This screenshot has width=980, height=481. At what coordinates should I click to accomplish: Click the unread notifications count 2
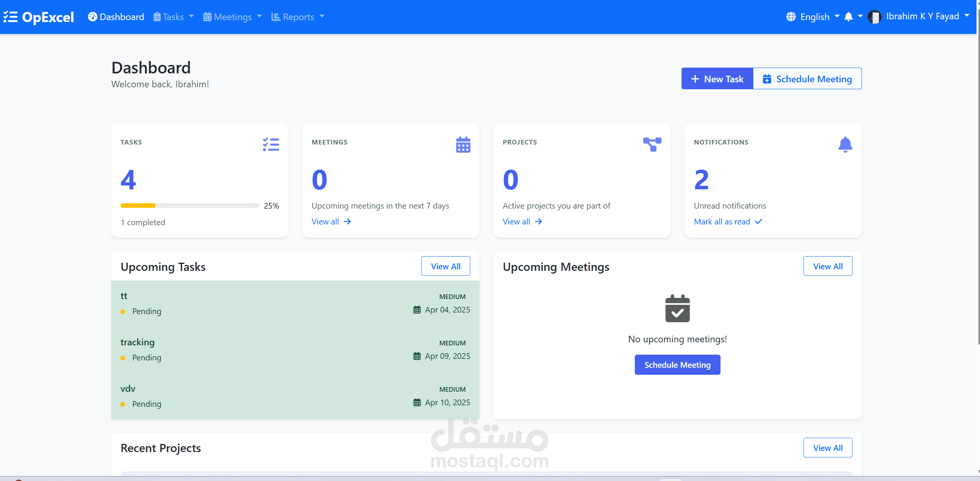click(701, 180)
